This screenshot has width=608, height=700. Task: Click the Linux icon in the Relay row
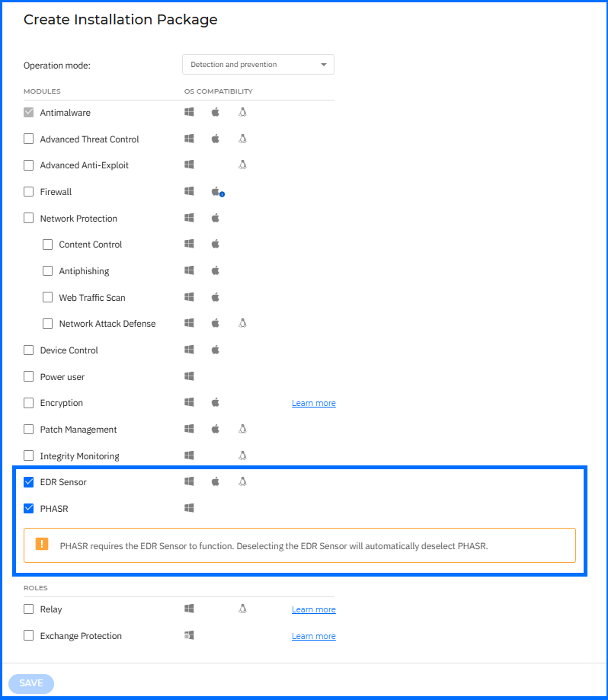click(242, 609)
